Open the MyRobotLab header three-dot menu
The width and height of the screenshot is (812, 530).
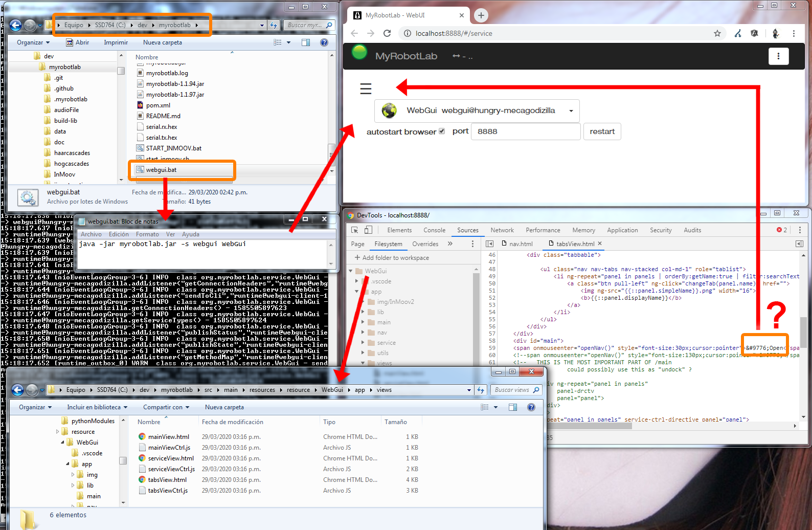click(778, 56)
